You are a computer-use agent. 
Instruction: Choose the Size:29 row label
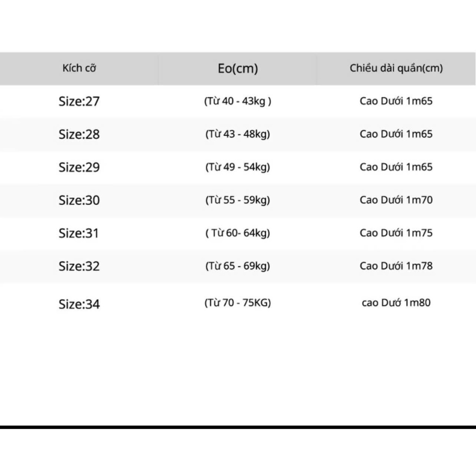pyautogui.click(x=79, y=167)
